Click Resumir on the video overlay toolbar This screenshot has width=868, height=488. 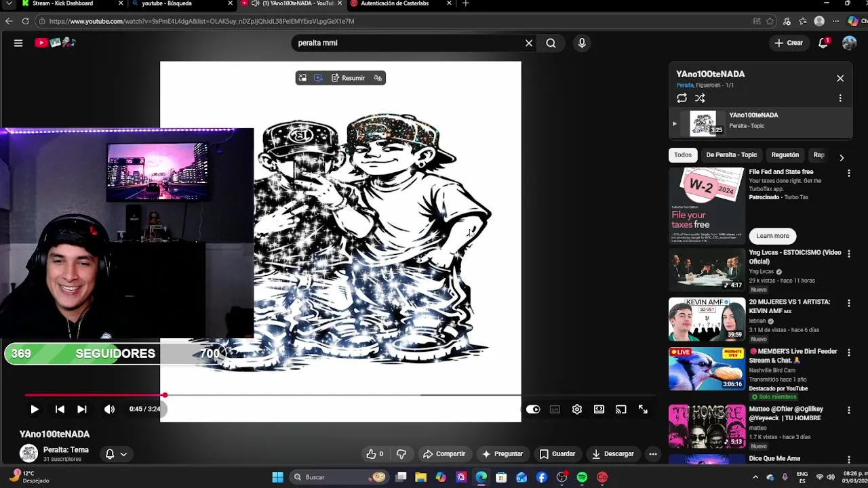(348, 78)
